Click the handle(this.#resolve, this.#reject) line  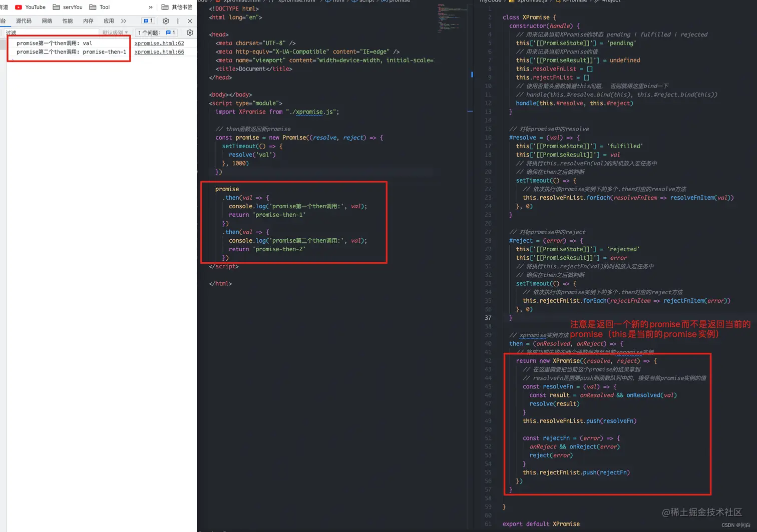point(574,104)
